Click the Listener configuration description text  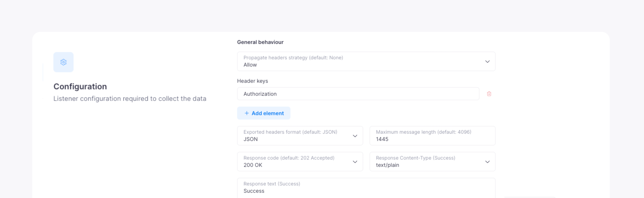pos(130,99)
